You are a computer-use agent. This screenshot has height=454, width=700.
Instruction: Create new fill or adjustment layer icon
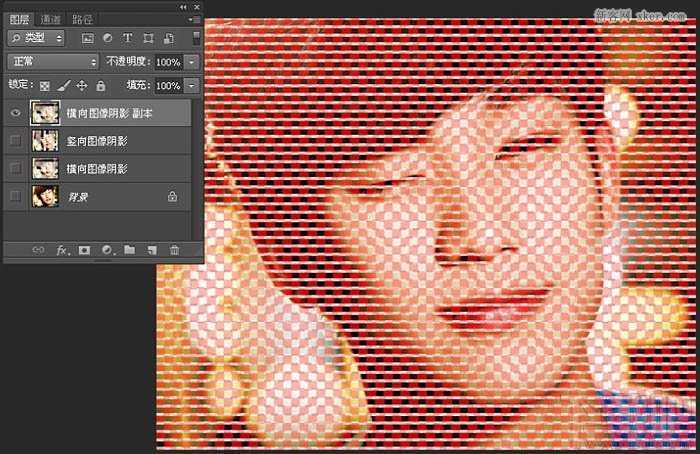pos(107,250)
